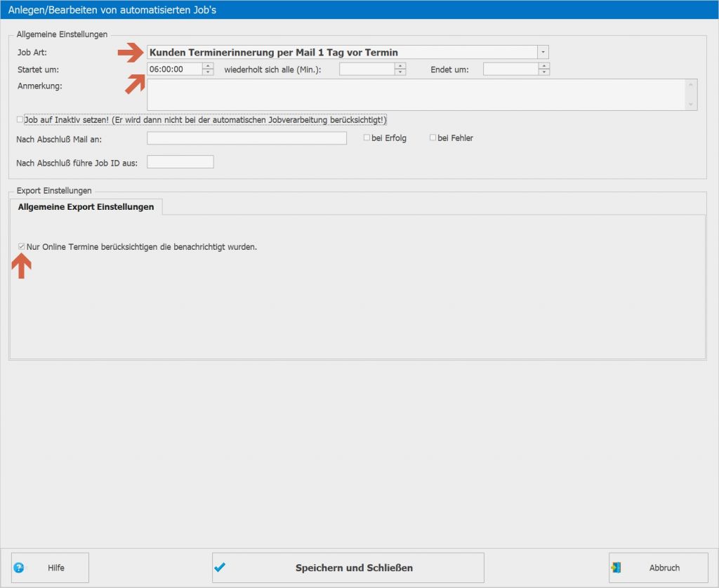Click the blue Hilfe question mark icon
This screenshot has width=719, height=588.
tap(19, 568)
